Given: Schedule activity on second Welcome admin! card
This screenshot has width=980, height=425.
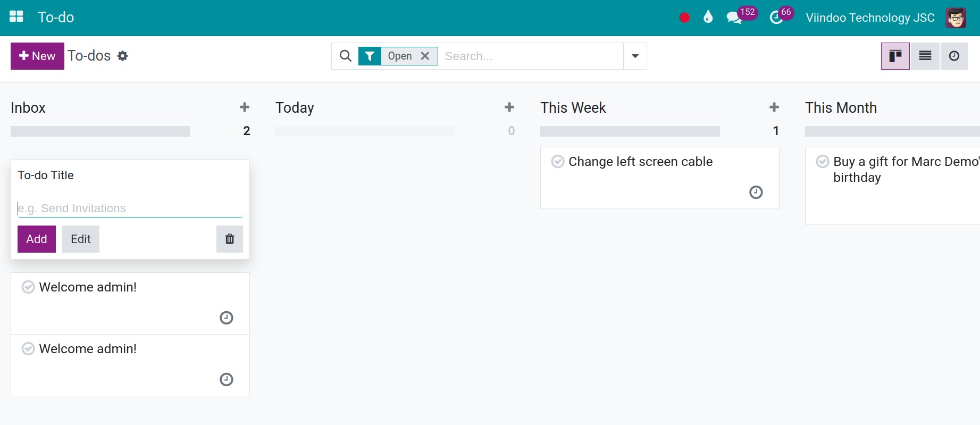Looking at the screenshot, I should pyautogui.click(x=227, y=379).
